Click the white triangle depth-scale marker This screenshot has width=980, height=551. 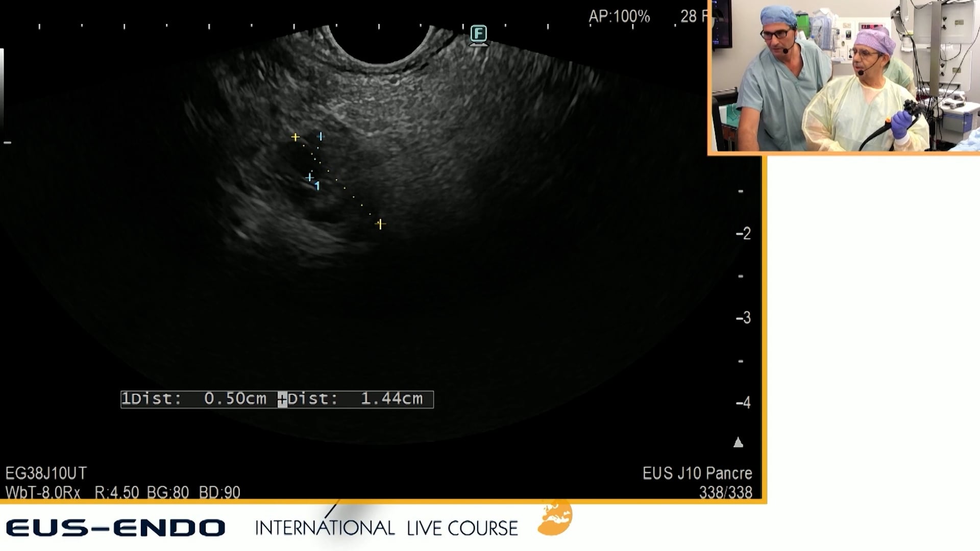click(738, 442)
